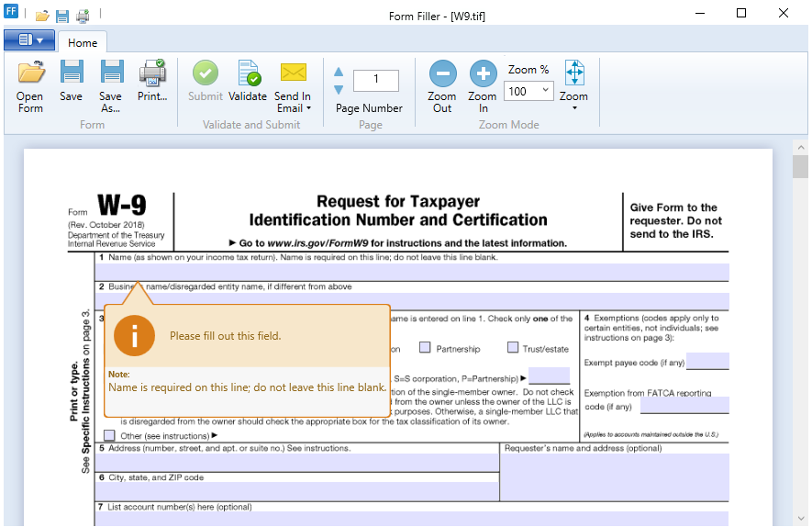Click the Page Number input box

click(x=375, y=81)
